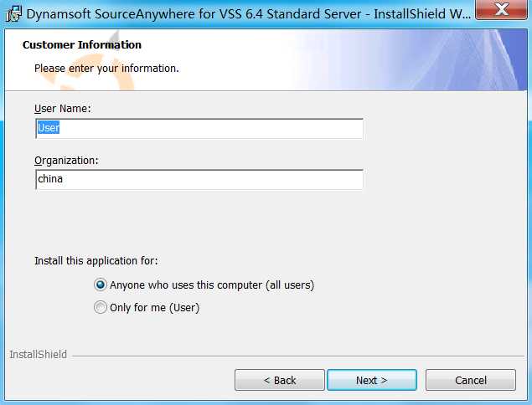Click the installer icon in the title bar

(x=13, y=13)
